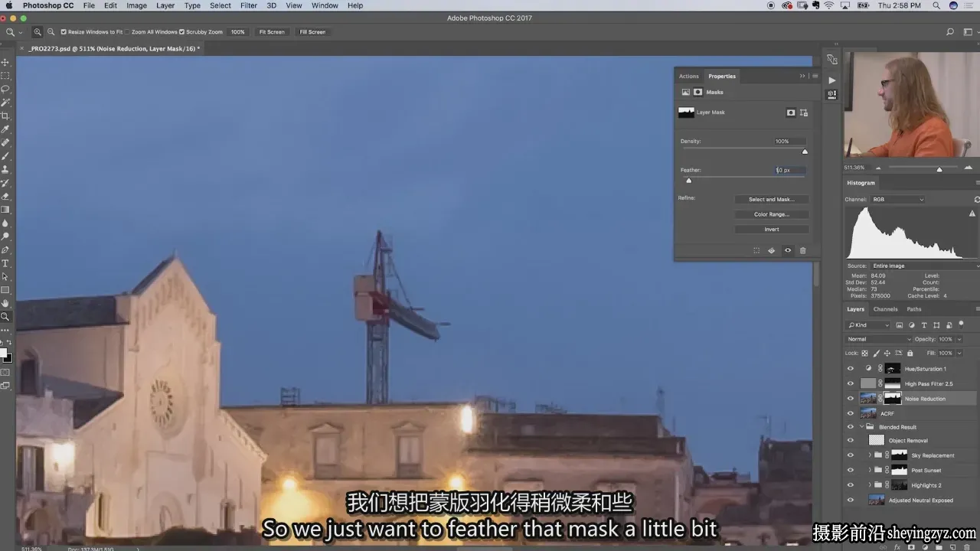Select the Horizontal Type tool
The width and height of the screenshot is (980, 551).
coord(5,263)
